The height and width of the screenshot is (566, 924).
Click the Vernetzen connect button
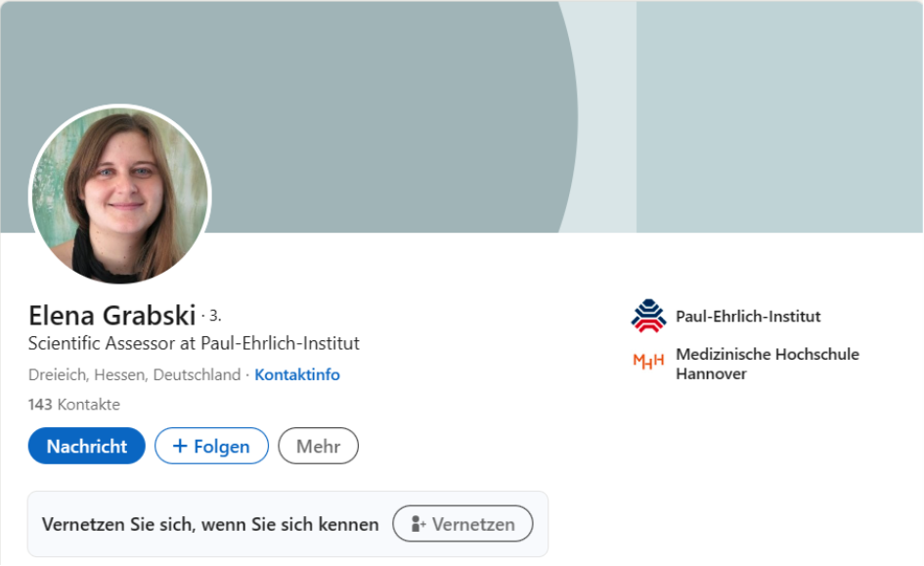[x=462, y=524]
